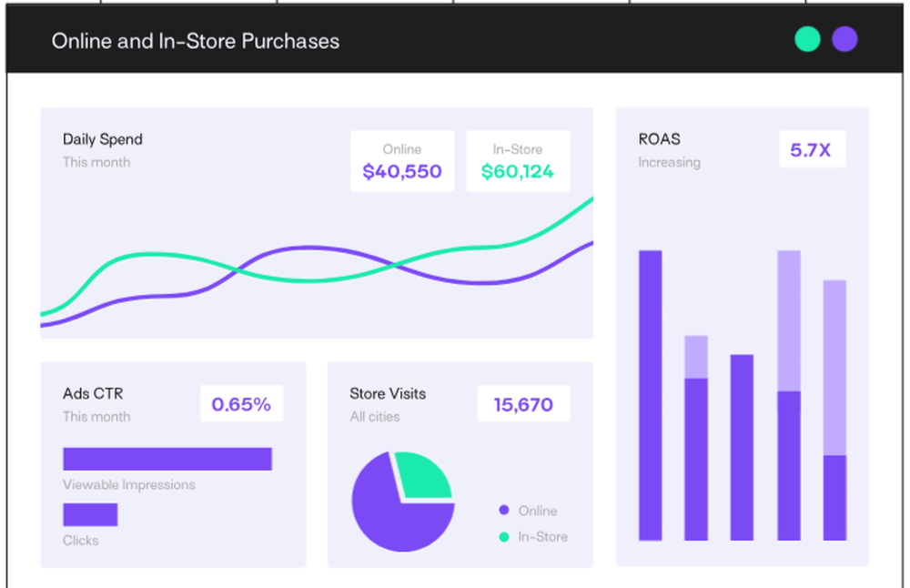Select the 0.65% CTR value box
This screenshot has width=910, height=588.
tap(241, 403)
